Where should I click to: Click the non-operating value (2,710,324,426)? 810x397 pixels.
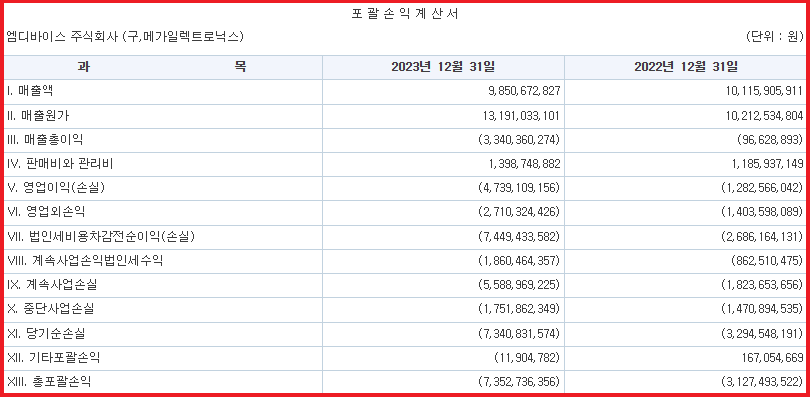point(520,213)
